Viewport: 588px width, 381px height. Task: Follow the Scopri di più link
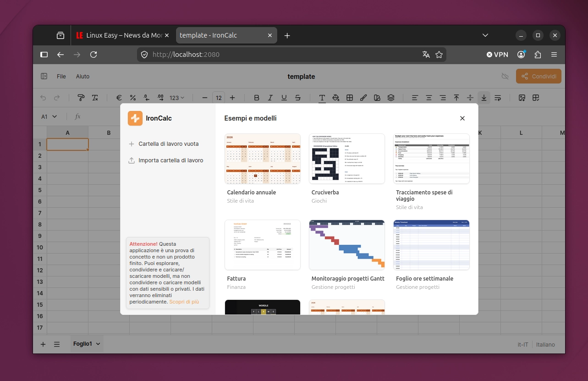coord(184,302)
